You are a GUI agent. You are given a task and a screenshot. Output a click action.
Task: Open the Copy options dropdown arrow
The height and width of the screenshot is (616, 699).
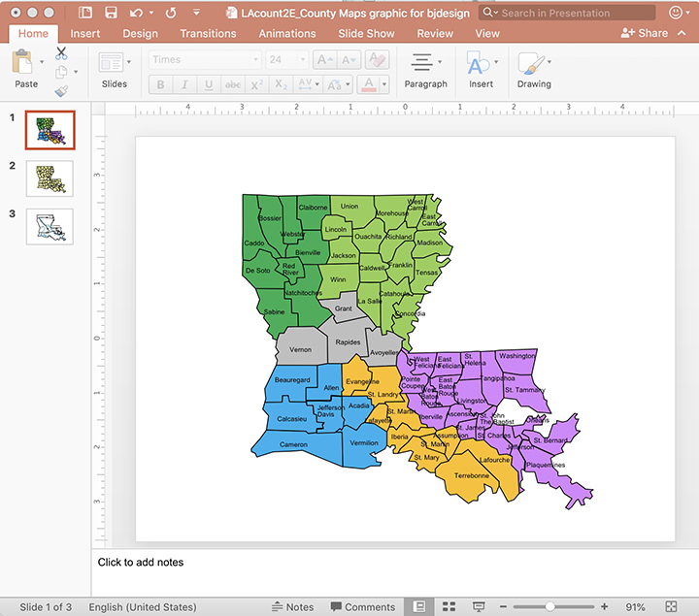(x=76, y=72)
